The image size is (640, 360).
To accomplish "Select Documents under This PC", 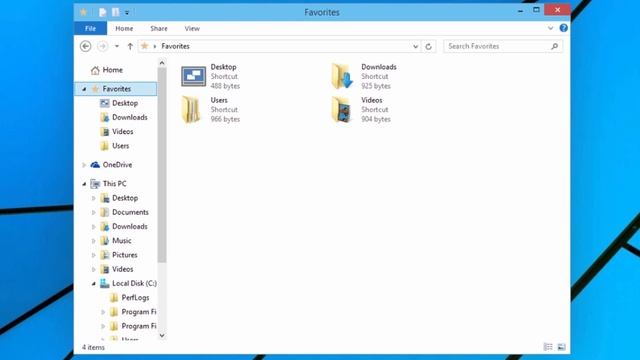I will coord(130,212).
